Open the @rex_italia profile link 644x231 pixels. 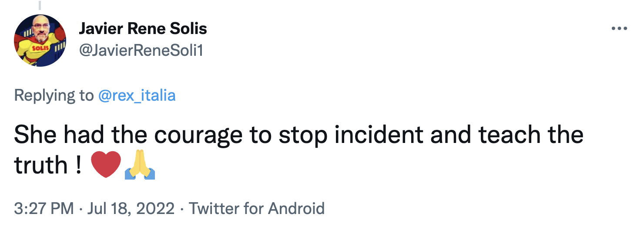137,95
